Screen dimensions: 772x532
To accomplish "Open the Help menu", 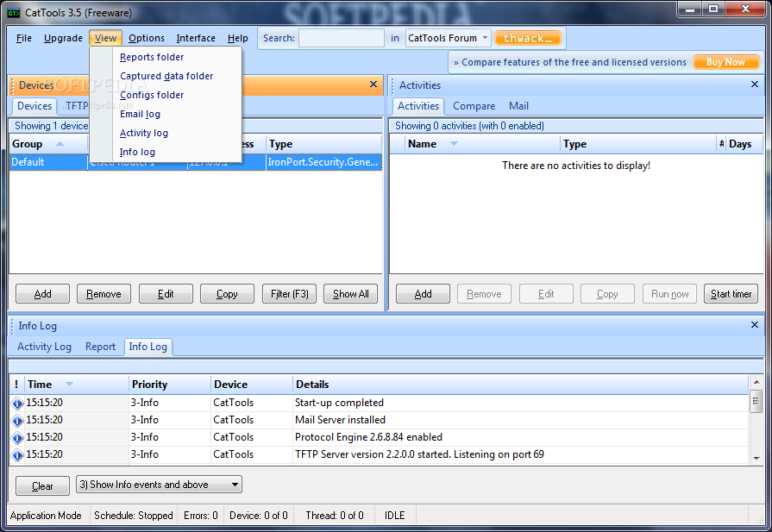I will click(x=237, y=39).
